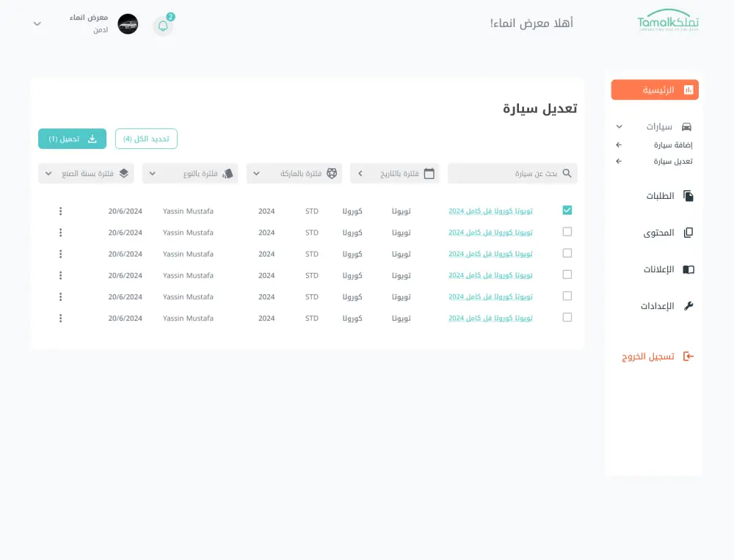734x560 pixels.
Task: Select the car icon next to سيارات
Action: click(x=687, y=126)
